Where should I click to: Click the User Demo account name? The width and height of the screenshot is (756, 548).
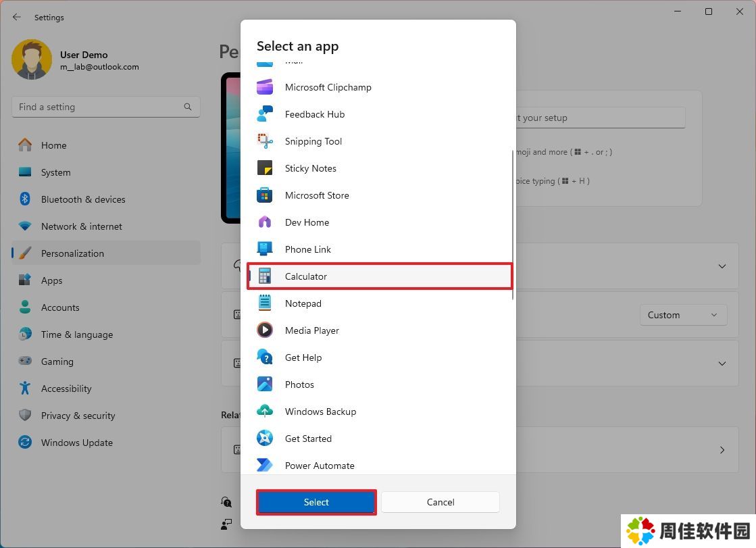pos(84,55)
